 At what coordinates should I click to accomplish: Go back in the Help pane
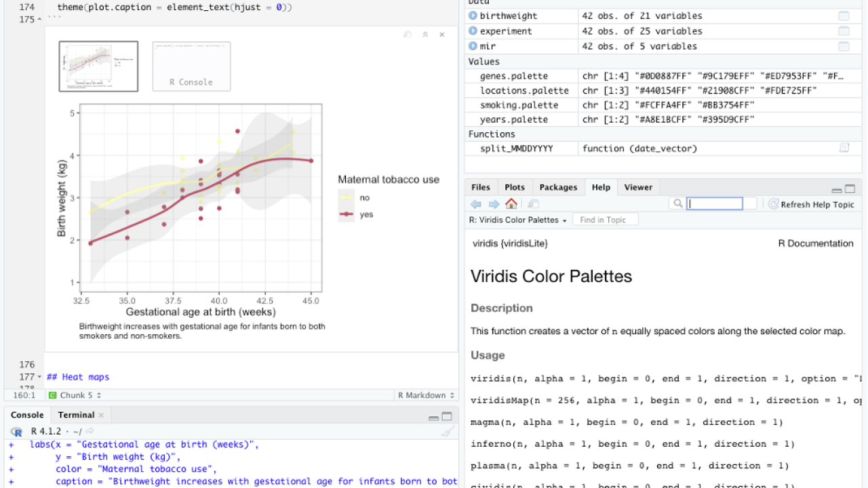(476, 204)
